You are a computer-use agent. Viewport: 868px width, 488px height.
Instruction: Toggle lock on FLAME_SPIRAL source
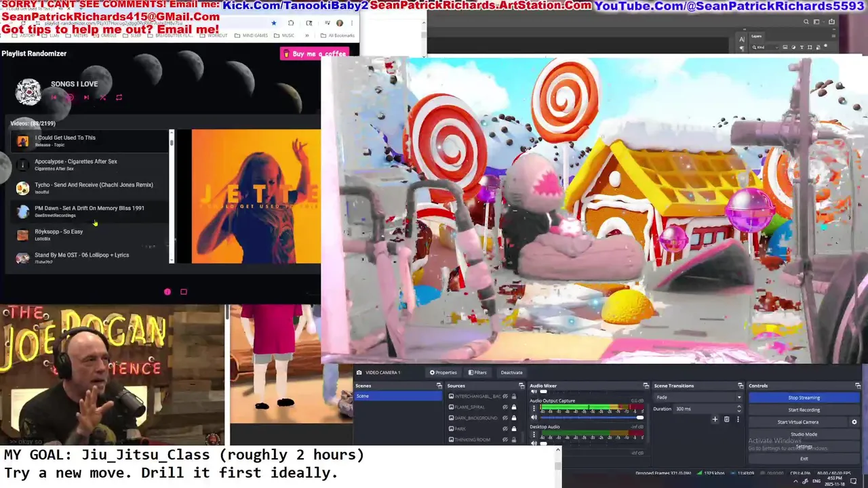click(x=514, y=407)
